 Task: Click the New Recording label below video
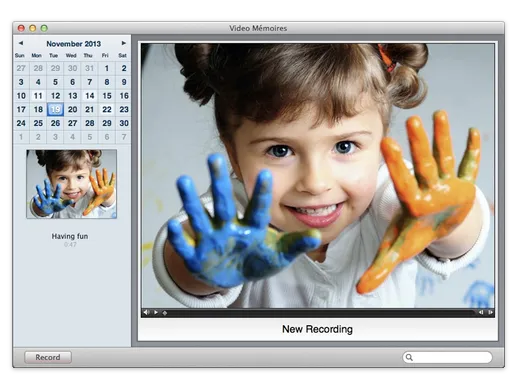(x=317, y=329)
